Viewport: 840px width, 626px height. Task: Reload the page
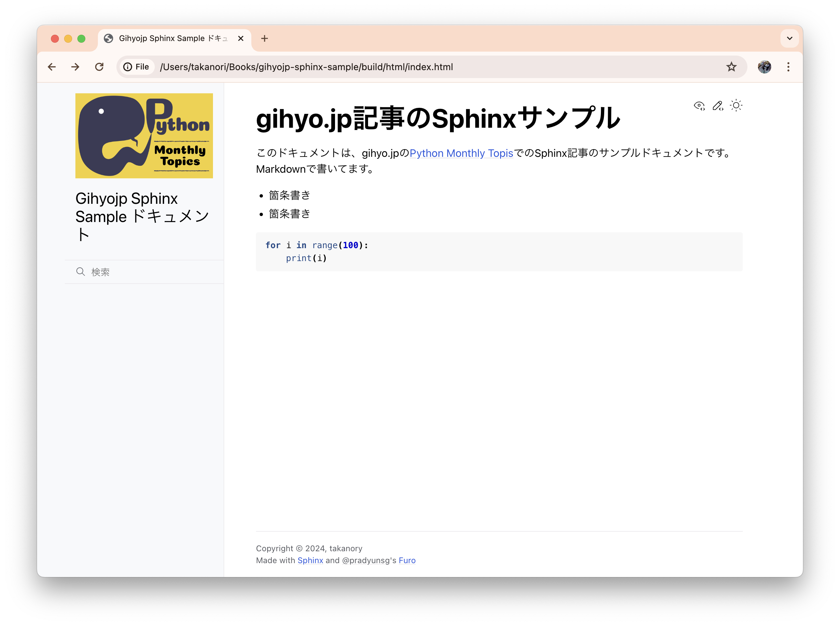[99, 67]
